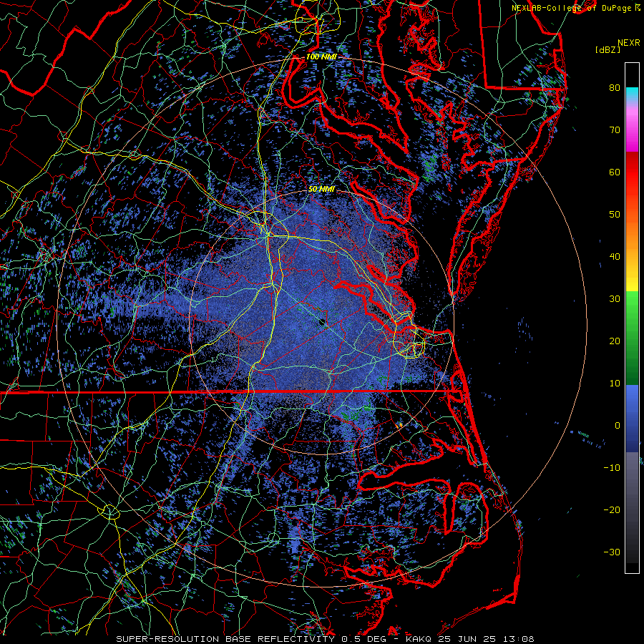Select the 50 NMI range ring label

(x=321, y=190)
